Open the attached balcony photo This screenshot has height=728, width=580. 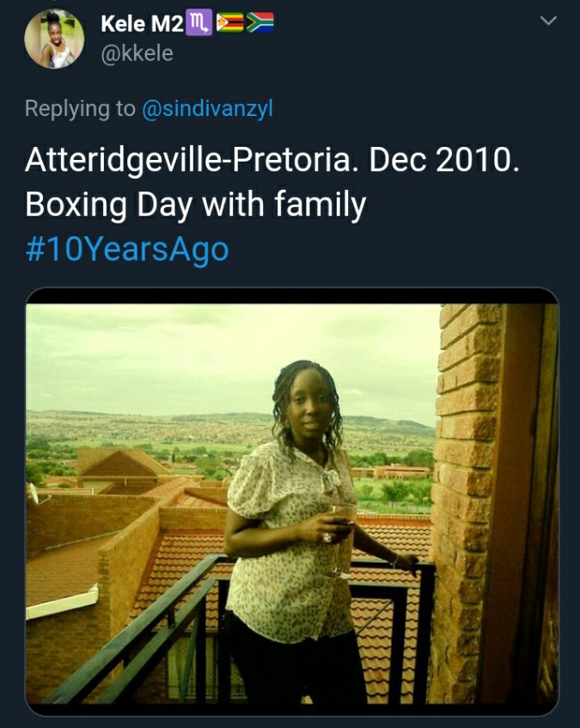[x=292, y=501]
